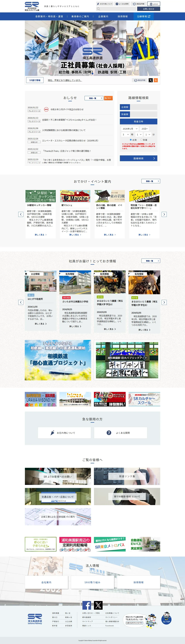The width and height of the screenshot is (185, 644).
Task: Open 沿線情報 external menu item
Action: (144, 16)
